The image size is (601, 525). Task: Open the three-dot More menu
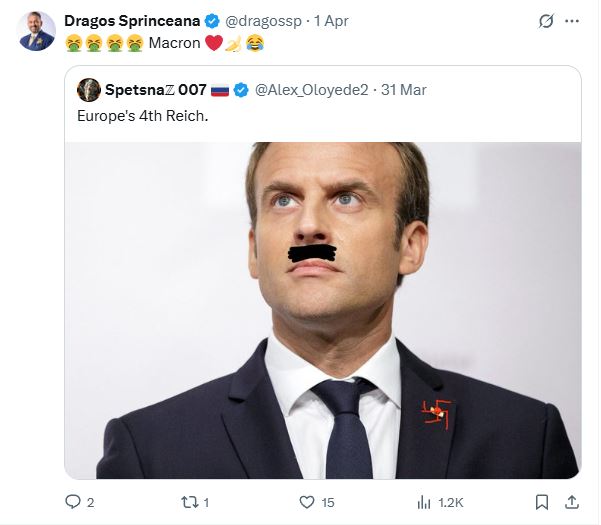(572, 20)
